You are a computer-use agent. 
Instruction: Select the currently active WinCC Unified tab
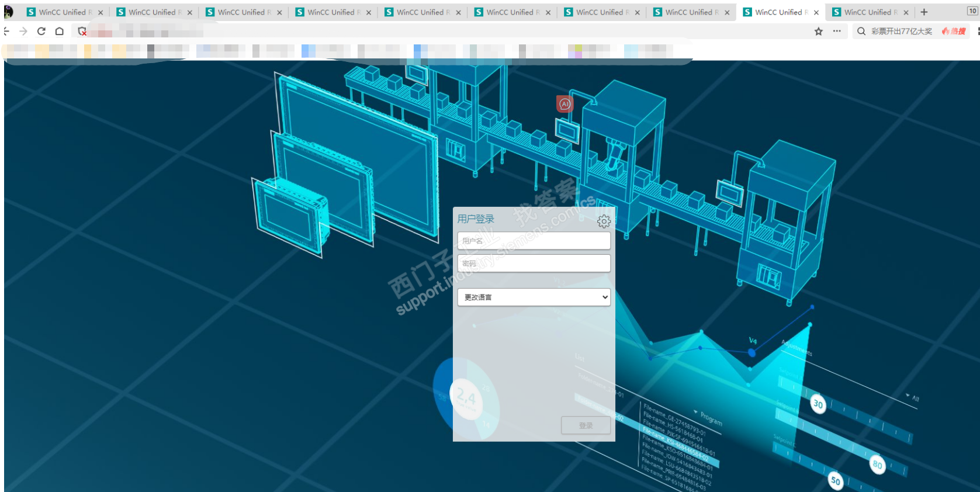click(x=781, y=12)
